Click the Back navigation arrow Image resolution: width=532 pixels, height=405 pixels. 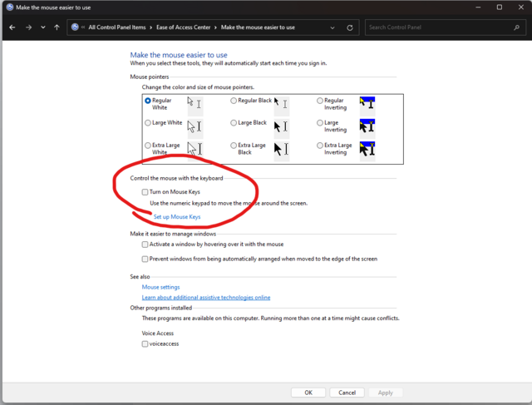12,27
